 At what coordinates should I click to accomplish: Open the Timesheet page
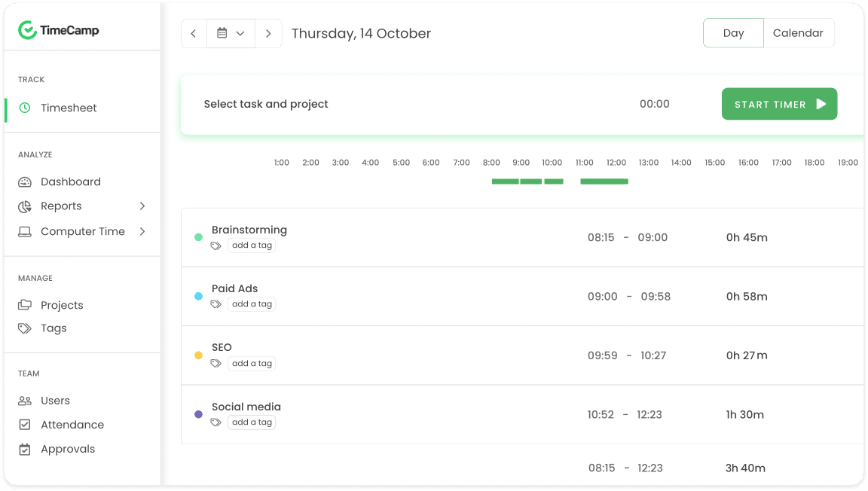click(69, 108)
